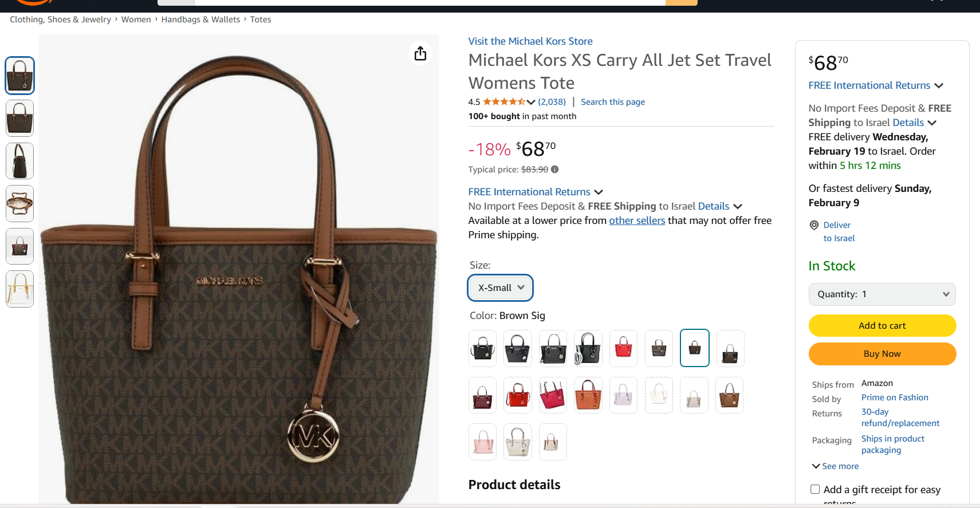Screen dimensions: 980x508
Task: Open the Quantity dropdown
Action: pyautogui.click(x=882, y=294)
